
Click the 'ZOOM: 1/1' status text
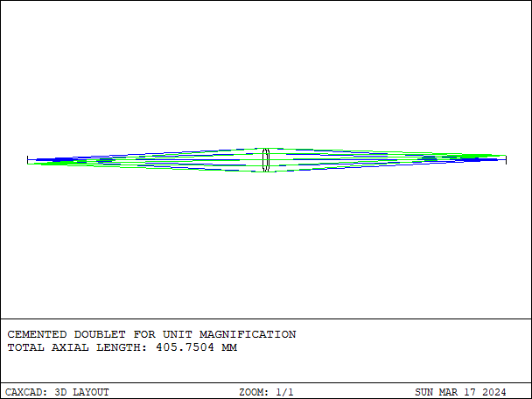266,392
